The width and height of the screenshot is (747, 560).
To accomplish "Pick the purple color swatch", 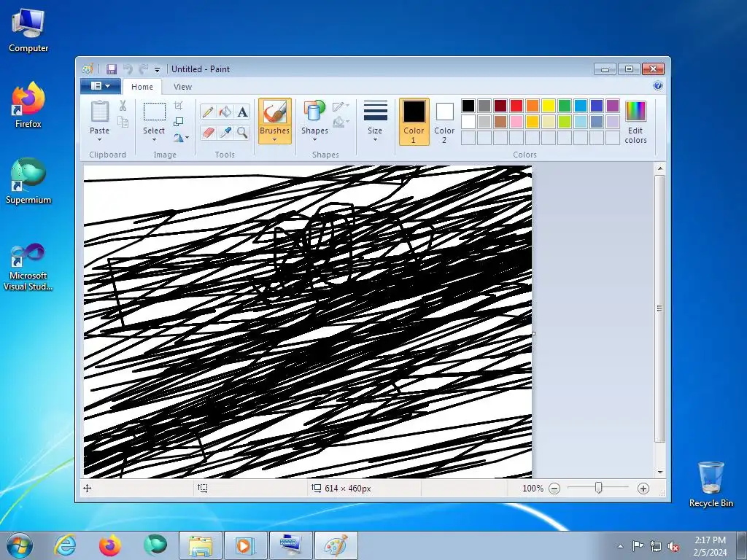I will click(x=613, y=106).
